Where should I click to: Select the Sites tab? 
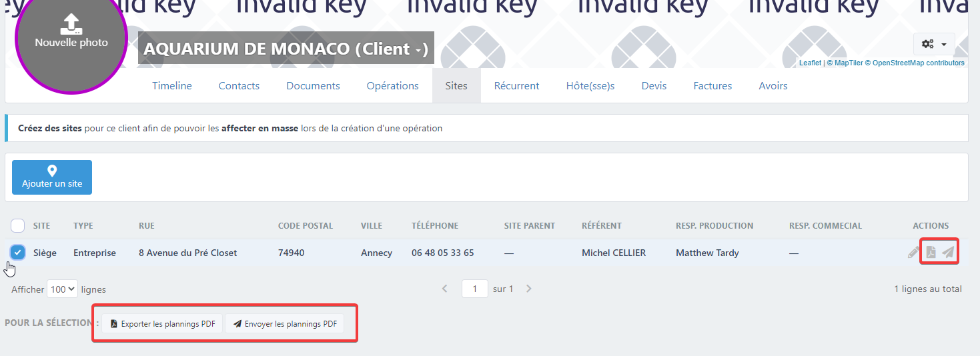tap(456, 86)
